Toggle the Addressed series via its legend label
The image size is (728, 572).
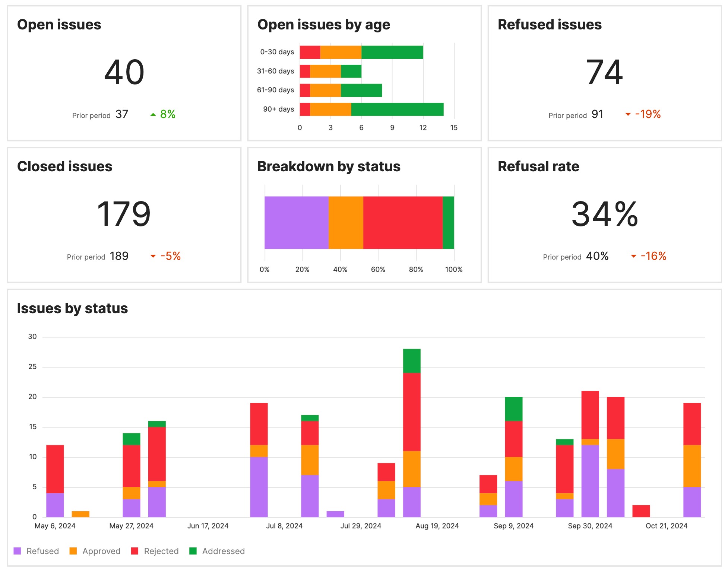[223, 551]
